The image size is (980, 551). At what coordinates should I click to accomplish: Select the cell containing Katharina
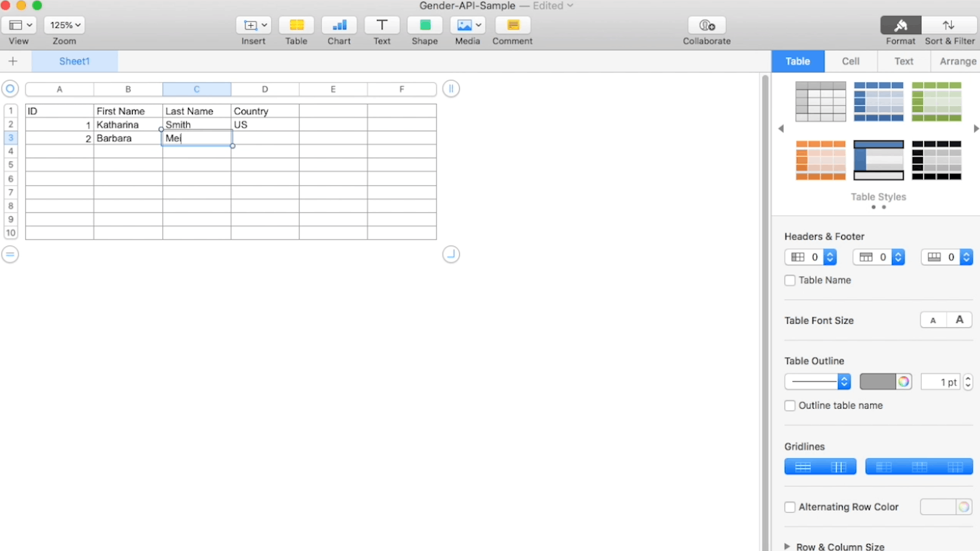[128, 124]
